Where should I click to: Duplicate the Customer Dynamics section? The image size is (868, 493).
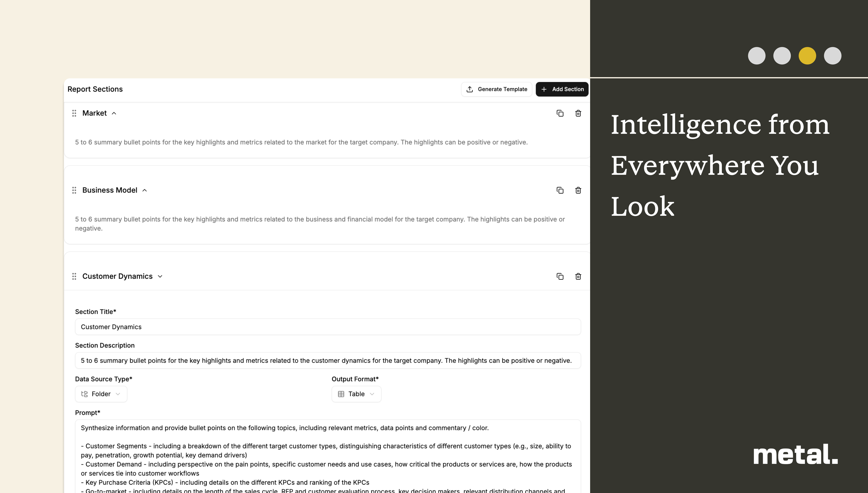point(560,276)
